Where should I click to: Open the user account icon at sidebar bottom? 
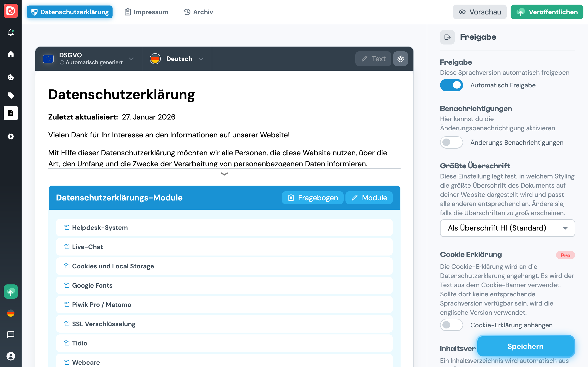pyautogui.click(x=11, y=356)
